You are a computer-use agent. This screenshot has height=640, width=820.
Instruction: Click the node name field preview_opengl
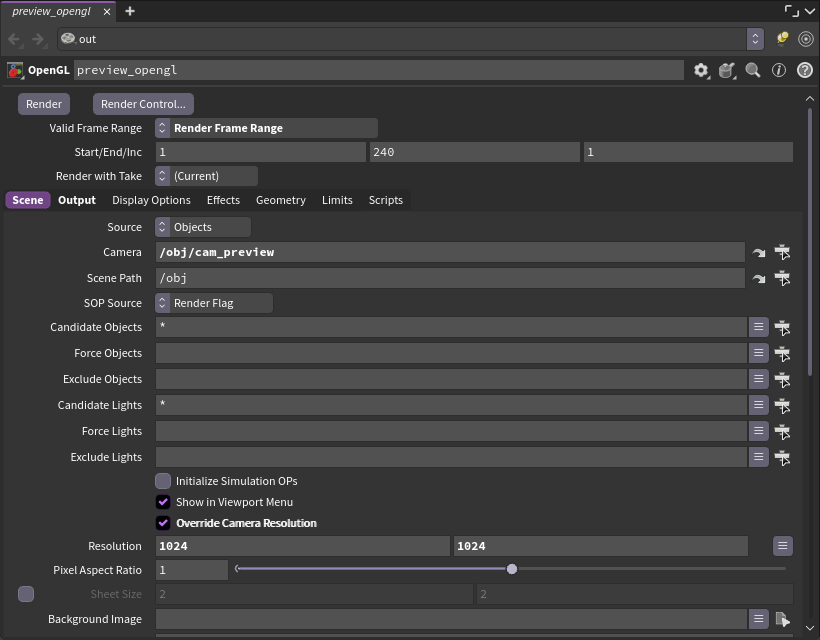[379, 70]
